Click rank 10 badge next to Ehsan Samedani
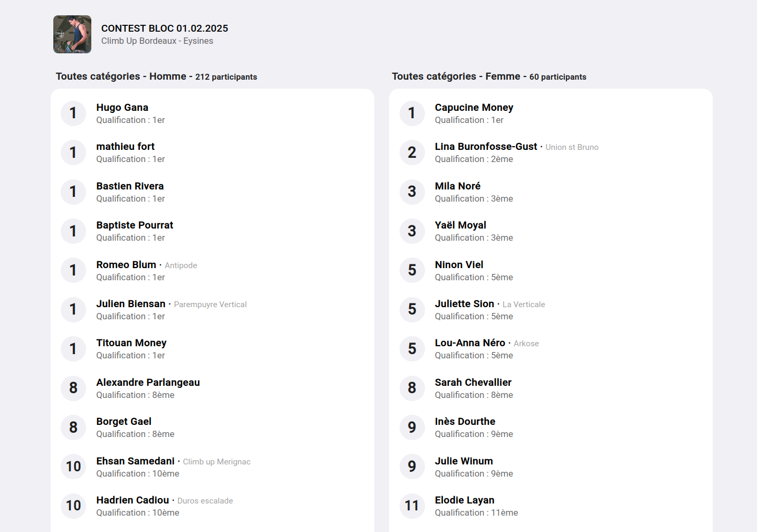 click(73, 467)
